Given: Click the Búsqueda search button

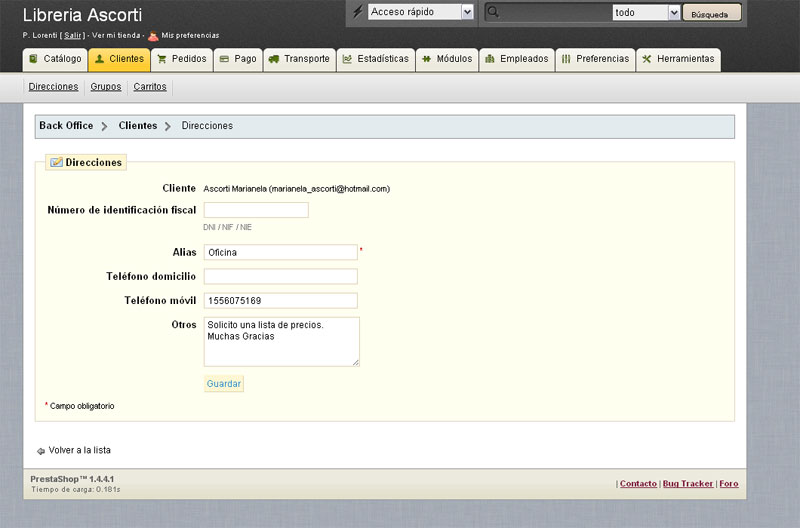Looking at the screenshot, I should point(712,13).
